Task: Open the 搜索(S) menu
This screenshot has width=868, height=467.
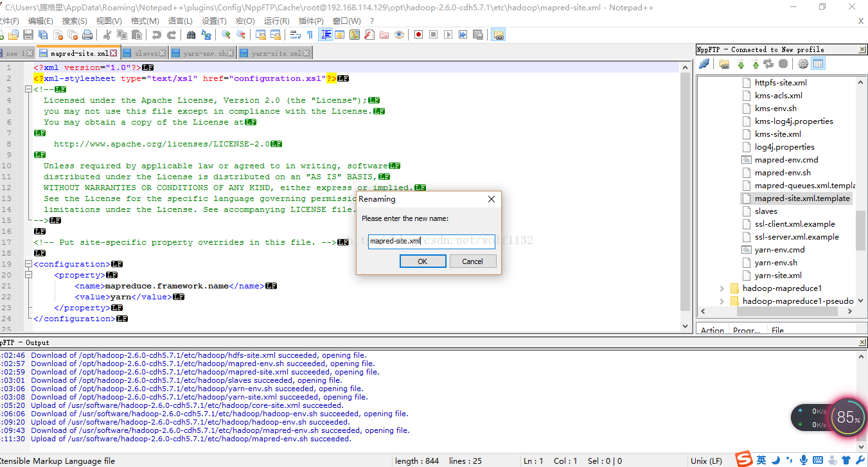Action: coord(75,21)
